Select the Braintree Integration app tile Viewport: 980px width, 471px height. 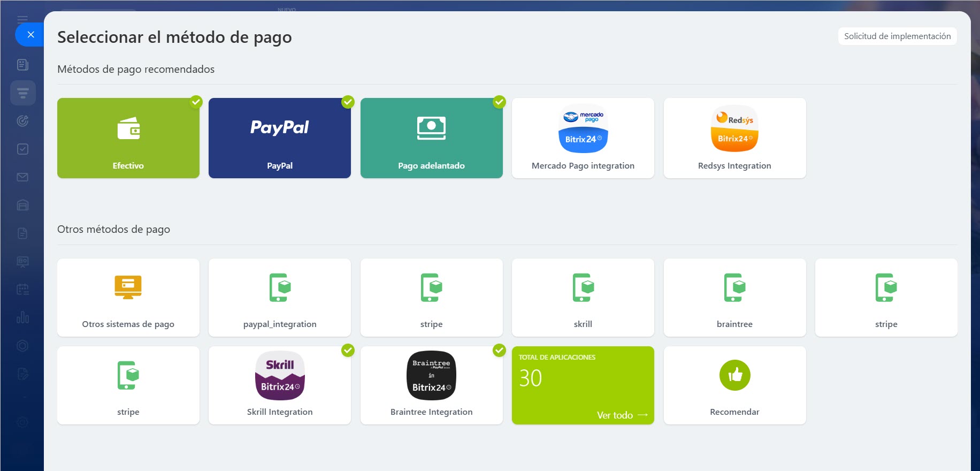[x=431, y=385]
